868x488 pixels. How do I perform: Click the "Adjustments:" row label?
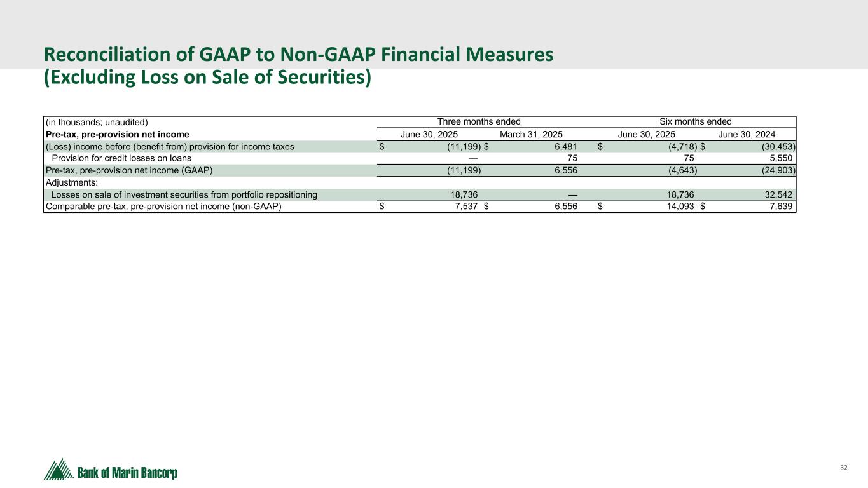[71, 182]
